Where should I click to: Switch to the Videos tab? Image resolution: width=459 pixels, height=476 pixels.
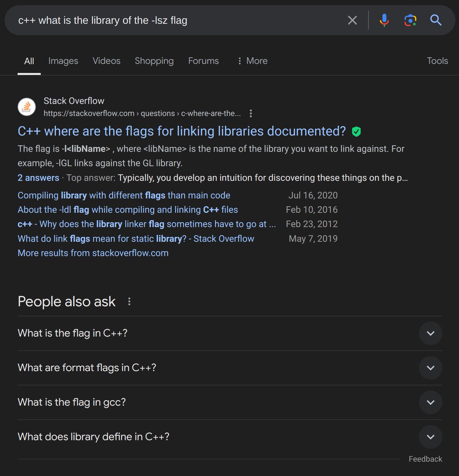pos(106,61)
